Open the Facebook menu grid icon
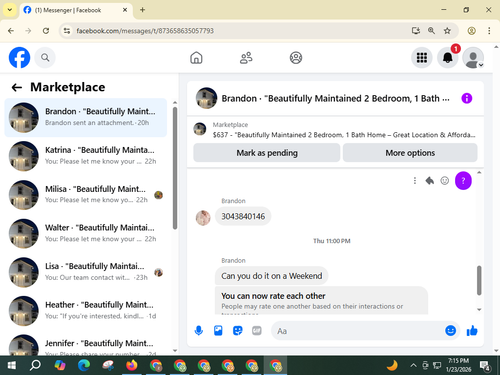 (x=422, y=58)
